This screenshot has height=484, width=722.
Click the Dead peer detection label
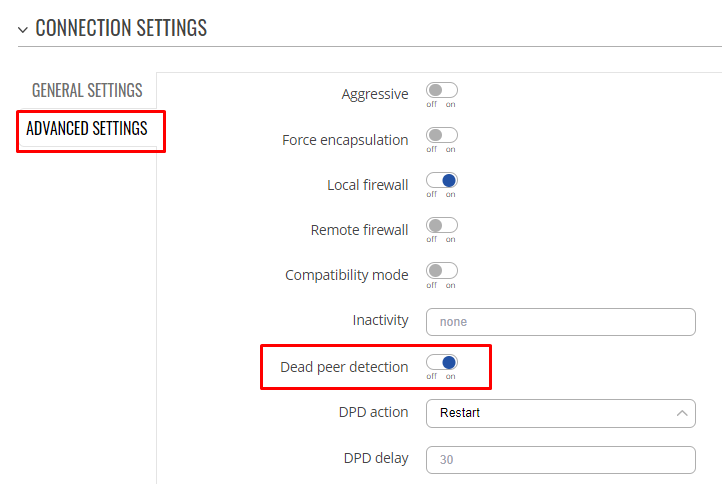coord(344,367)
